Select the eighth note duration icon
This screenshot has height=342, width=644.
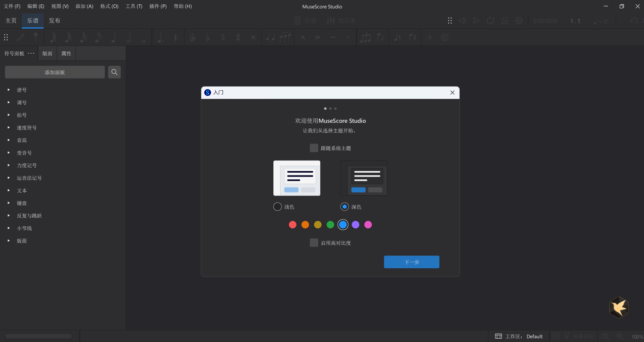tap(98, 38)
